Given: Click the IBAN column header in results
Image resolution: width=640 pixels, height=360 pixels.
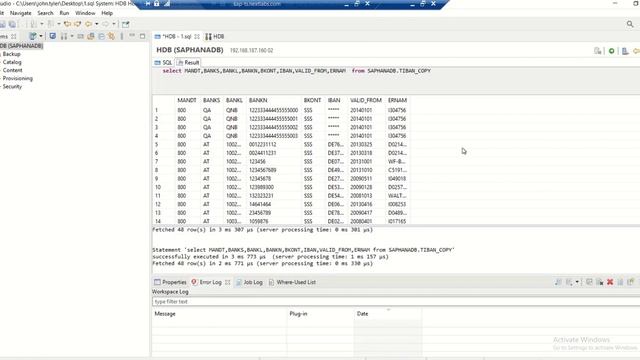Looking at the screenshot, I should (334, 100).
